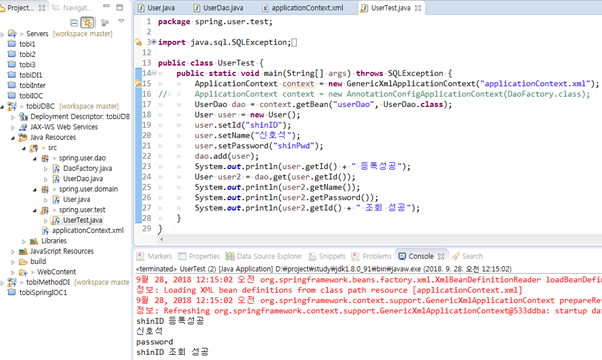Click the Libraries icon in the tree

[x=34, y=241]
